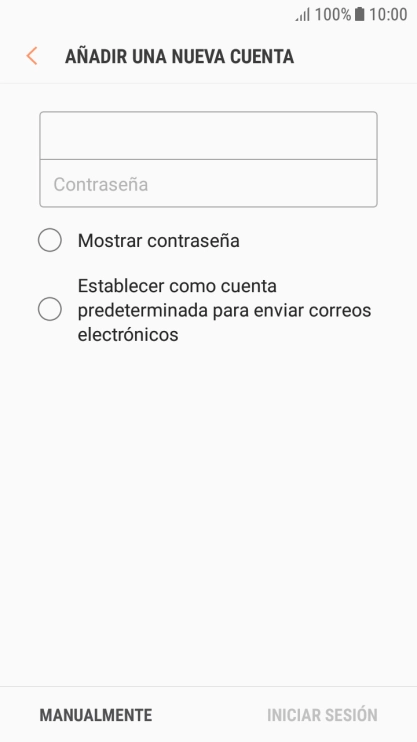Viewport: 417px width, 742px height.
Task: Tap the words predeterminada para enviar correos
Action: tap(224, 310)
